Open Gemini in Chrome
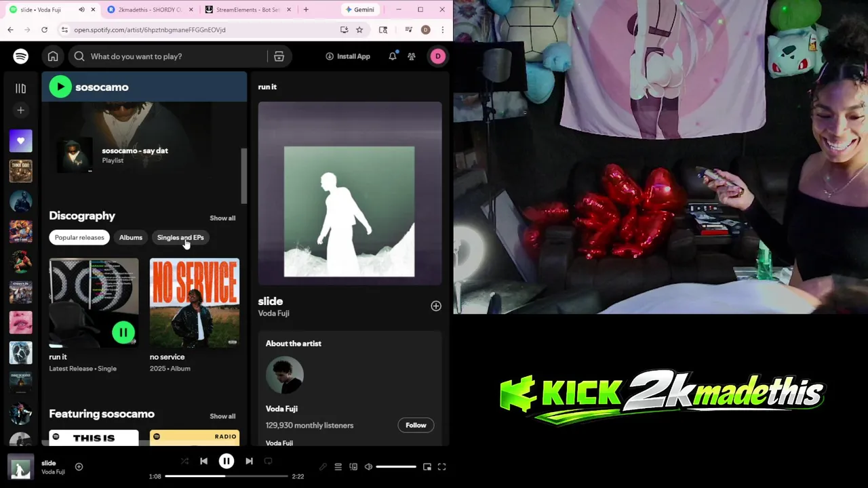 [x=359, y=9]
